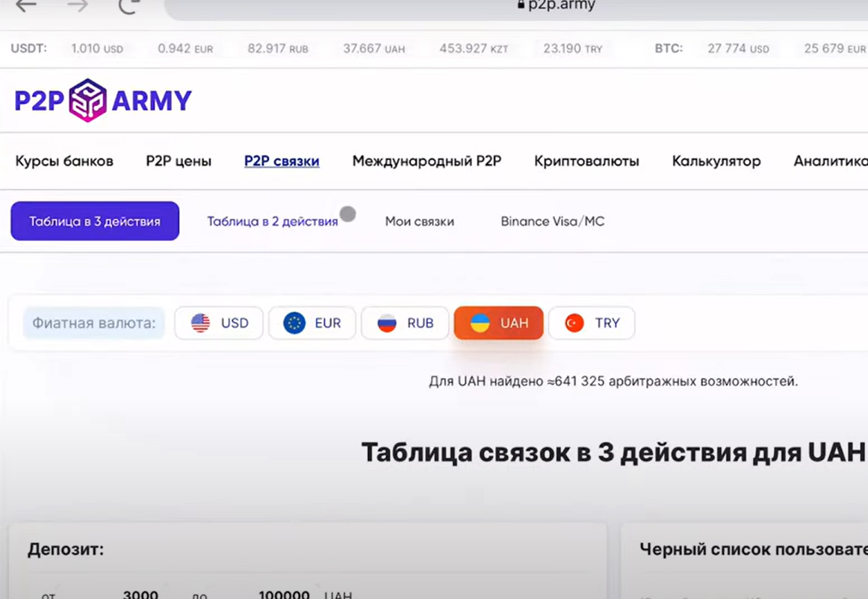Click the 27 774 USD BTC price
Screen dimensions: 868x599
pyautogui.click(x=739, y=49)
